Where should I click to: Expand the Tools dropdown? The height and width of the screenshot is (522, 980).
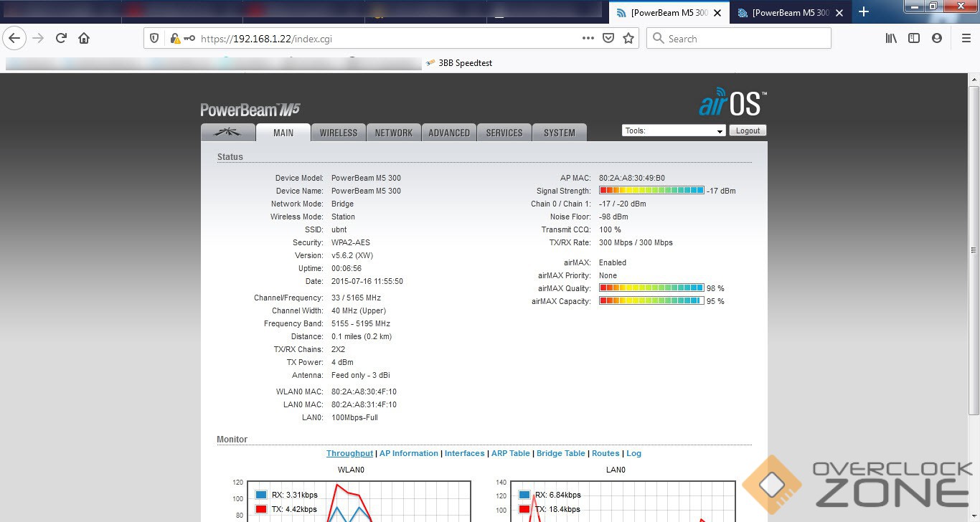(x=674, y=131)
